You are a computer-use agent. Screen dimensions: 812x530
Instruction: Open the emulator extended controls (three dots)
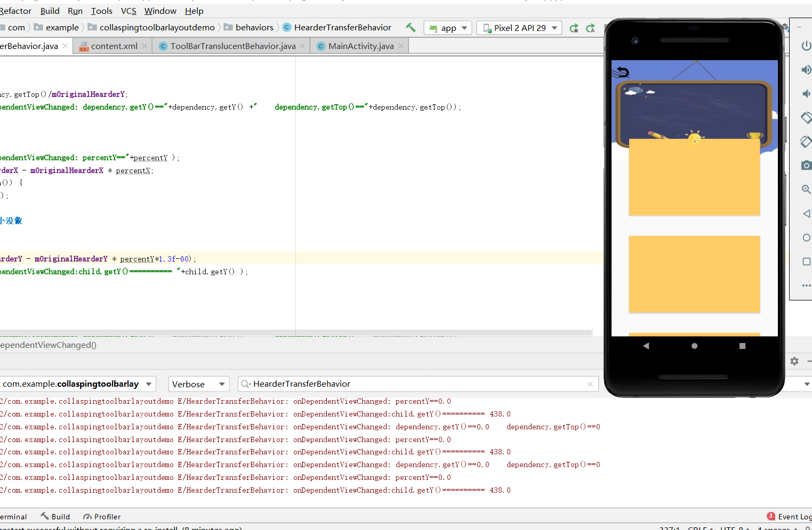click(x=806, y=286)
